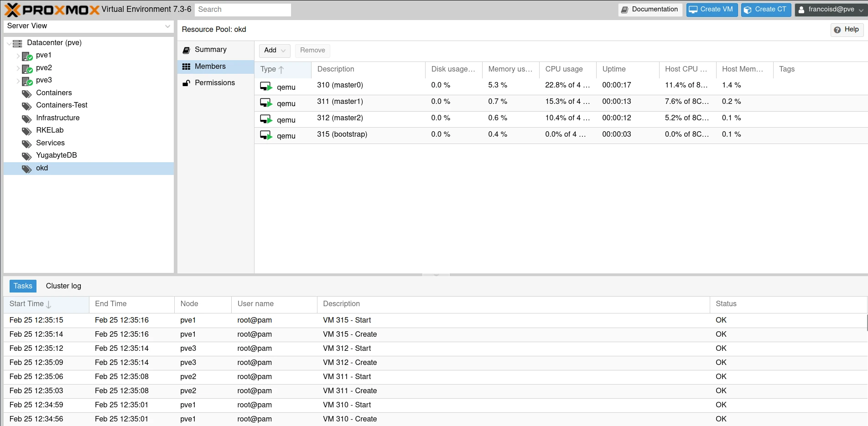Expand the pve1 node
This screenshot has height=426, width=868.
pyautogui.click(x=18, y=56)
